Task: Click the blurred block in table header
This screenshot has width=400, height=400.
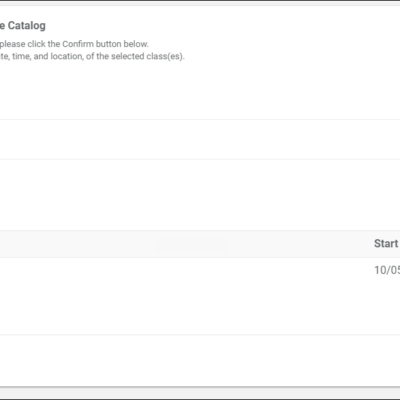Action: [191, 245]
